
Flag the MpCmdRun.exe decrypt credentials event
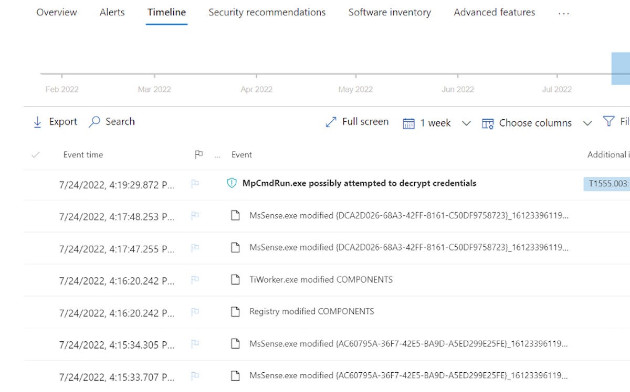coord(195,184)
